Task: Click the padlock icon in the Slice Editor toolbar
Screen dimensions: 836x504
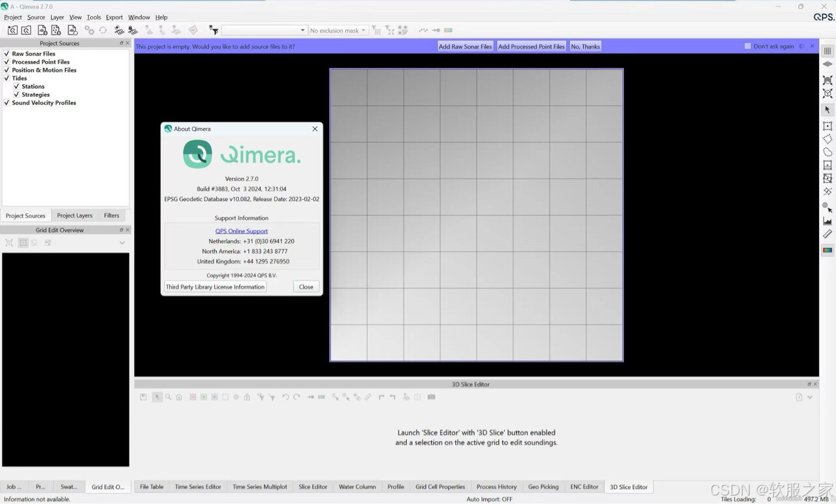Action: pyautogui.click(x=247, y=397)
